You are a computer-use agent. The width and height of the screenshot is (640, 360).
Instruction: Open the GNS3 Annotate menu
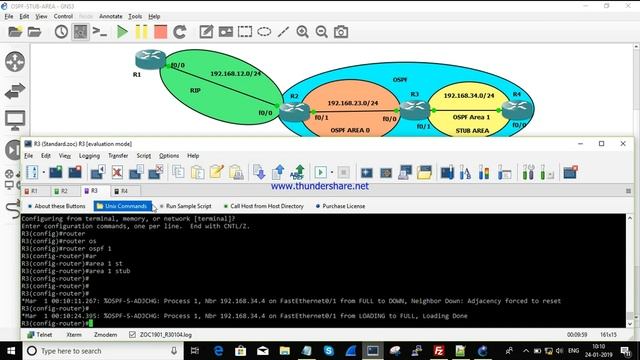pyautogui.click(x=111, y=16)
